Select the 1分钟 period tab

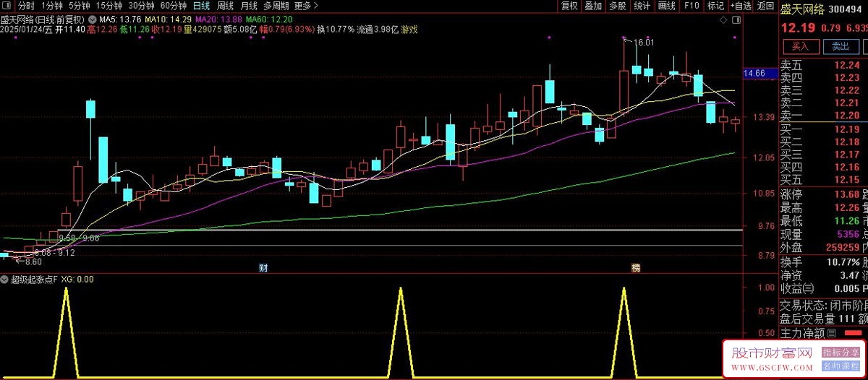pyautogui.click(x=53, y=6)
